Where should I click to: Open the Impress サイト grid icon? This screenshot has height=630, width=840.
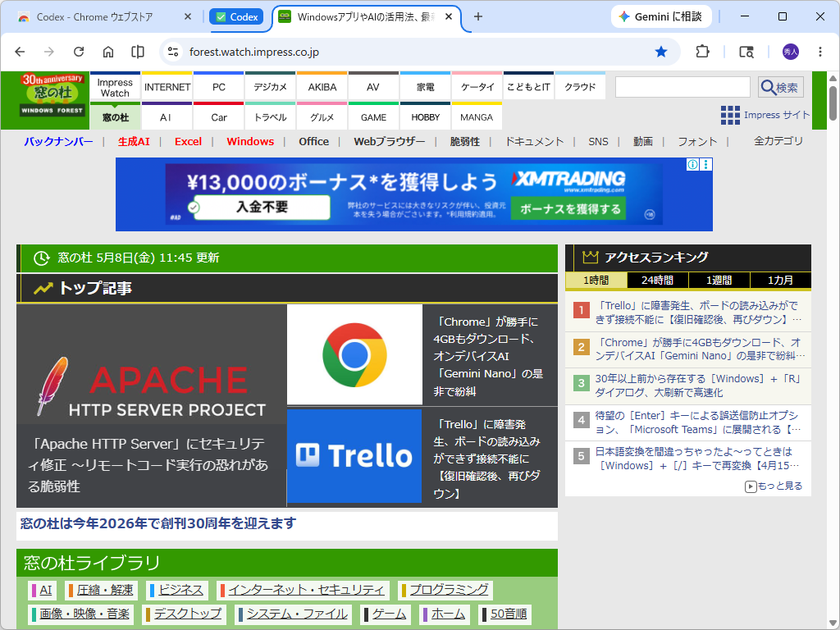coord(730,115)
